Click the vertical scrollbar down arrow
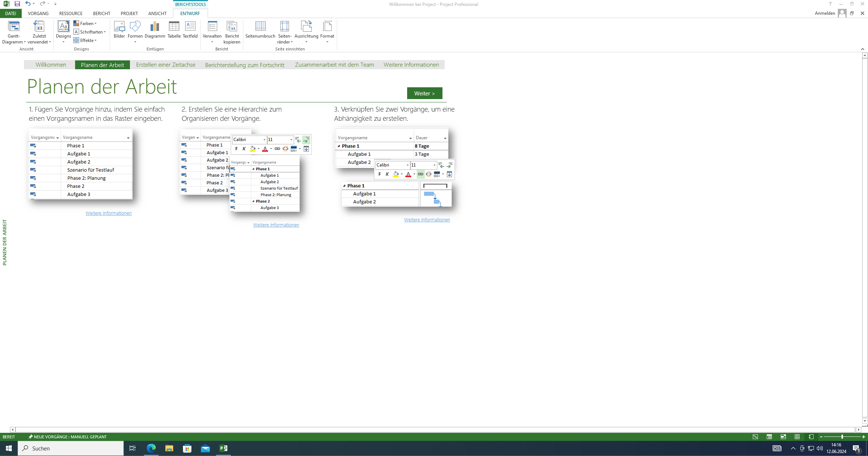Screen dimensions: 868x456 coord(865,421)
